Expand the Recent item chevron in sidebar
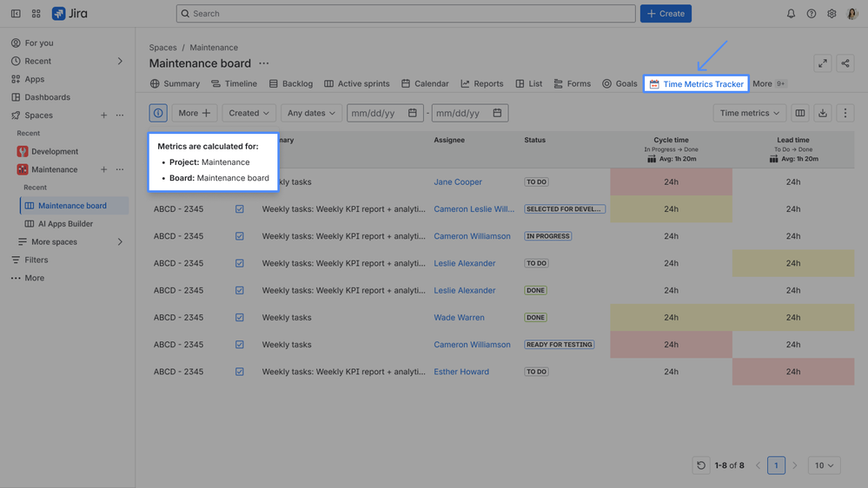868x488 pixels. (120, 61)
